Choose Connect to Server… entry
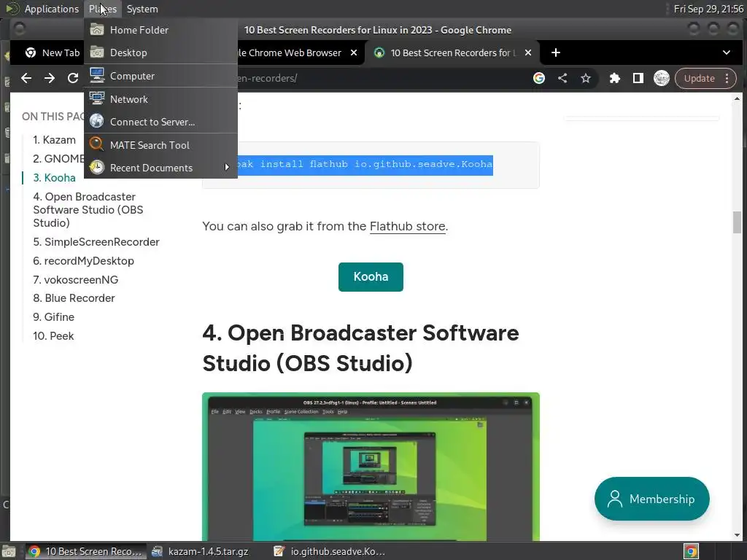Viewport: 747px width, 560px height. (160, 122)
